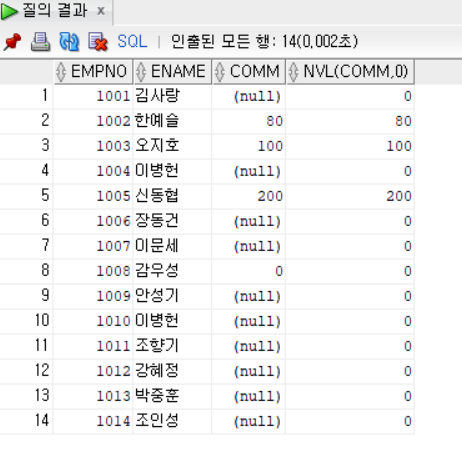The image size is (462, 450).
Task: Select NVL value 80 in row 2
Action: coord(350,121)
